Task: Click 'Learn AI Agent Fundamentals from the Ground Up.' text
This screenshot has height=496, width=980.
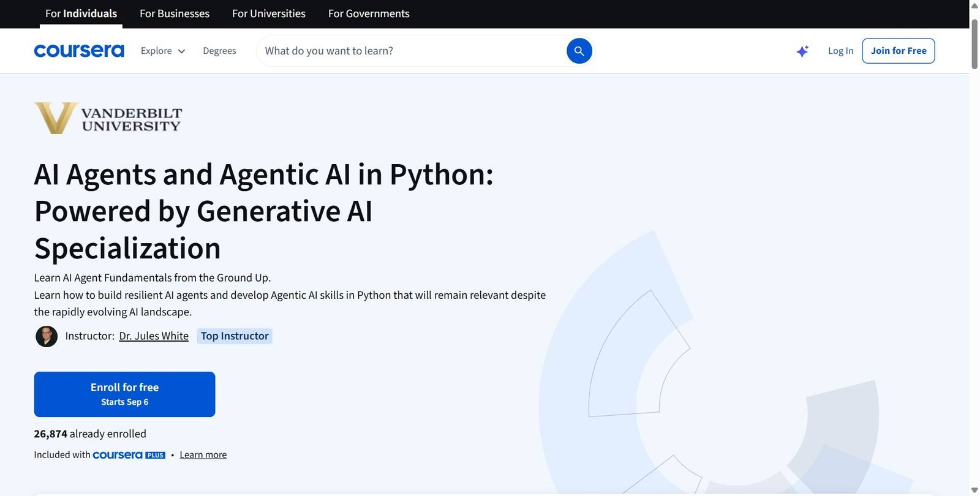Action: (153, 278)
